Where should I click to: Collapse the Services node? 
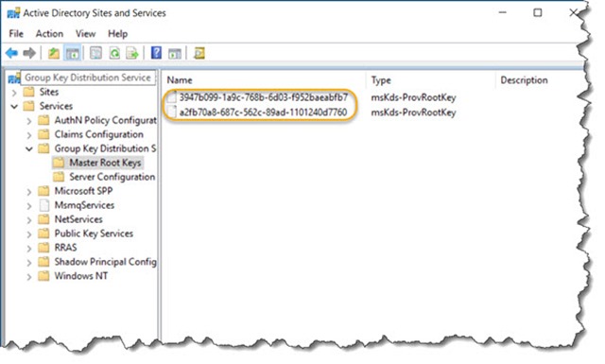[x=14, y=106]
